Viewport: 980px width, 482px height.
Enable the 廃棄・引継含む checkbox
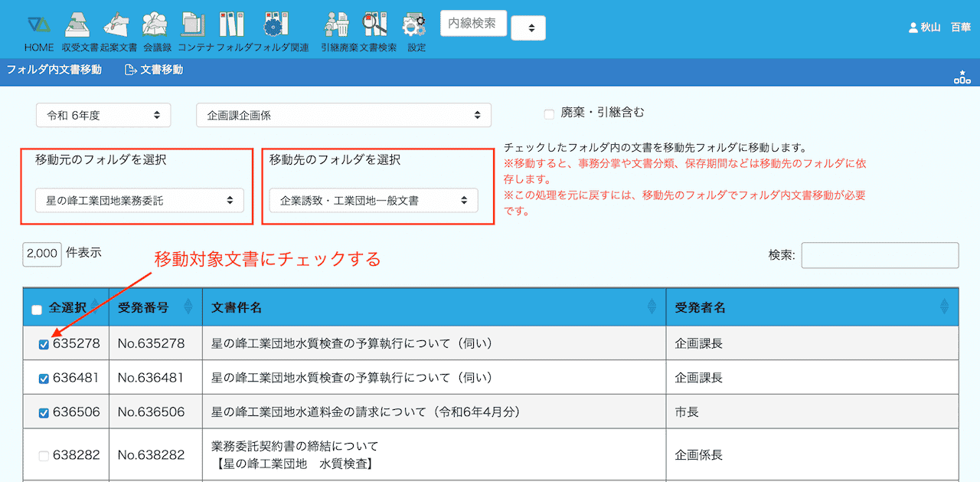(x=549, y=114)
